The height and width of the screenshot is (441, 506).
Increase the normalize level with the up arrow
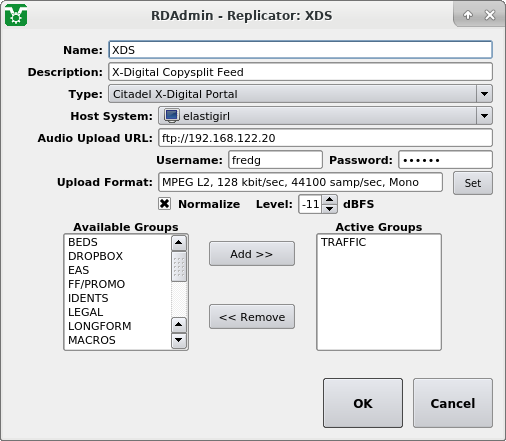329,200
